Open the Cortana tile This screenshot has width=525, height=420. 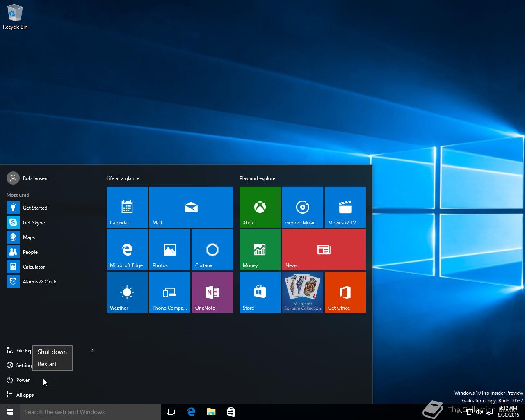pyautogui.click(x=212, y=250)
